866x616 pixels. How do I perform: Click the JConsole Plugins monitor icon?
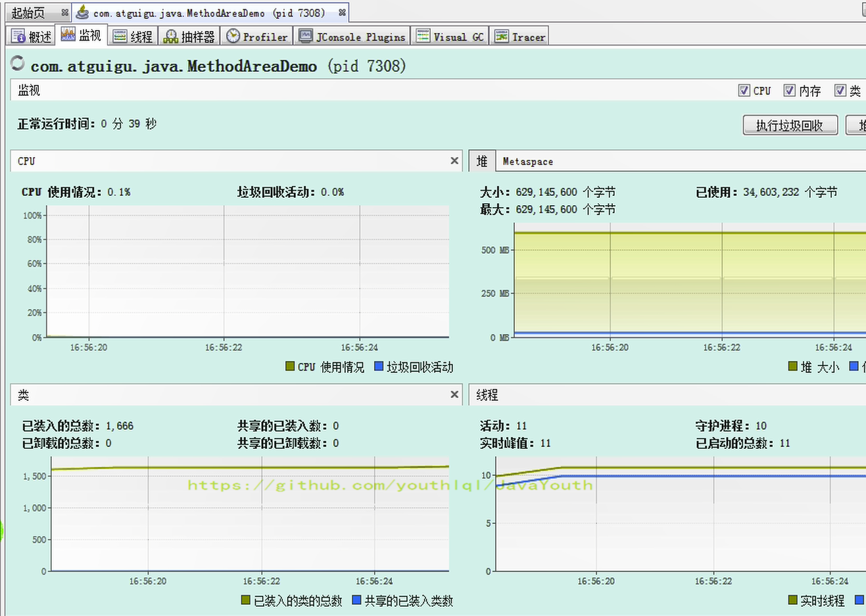click(x=305, y=37)
